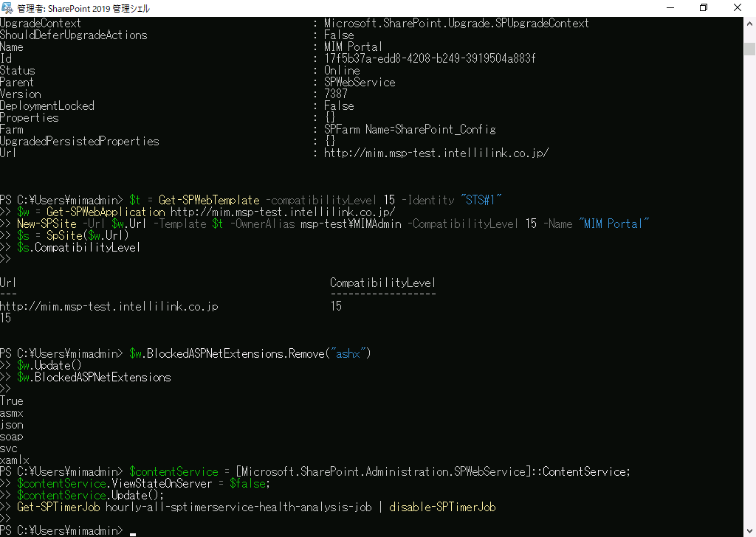
Task: Click the scrollbar up arrow
Action: (749, 23)
